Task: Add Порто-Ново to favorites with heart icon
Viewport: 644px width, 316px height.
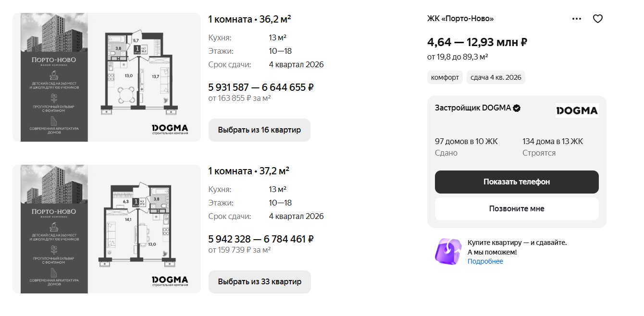Action: tap(597, 19)
